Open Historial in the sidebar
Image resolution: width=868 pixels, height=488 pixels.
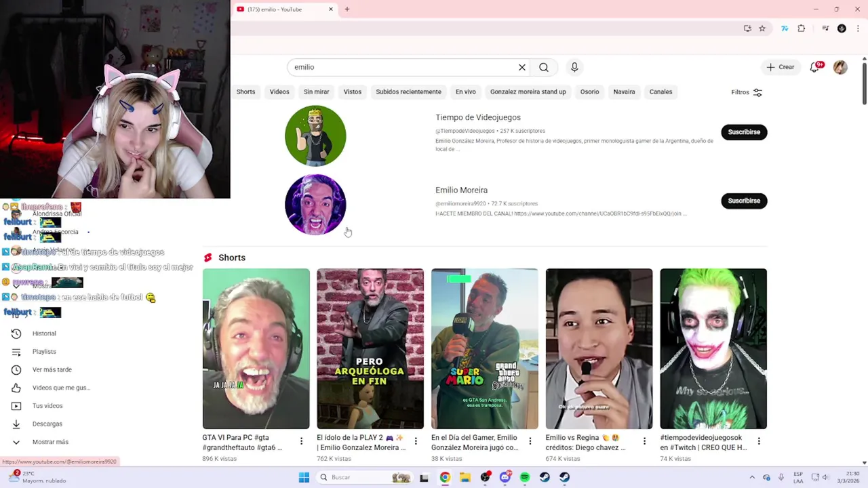pyautogui.click(x=45, y=333)
